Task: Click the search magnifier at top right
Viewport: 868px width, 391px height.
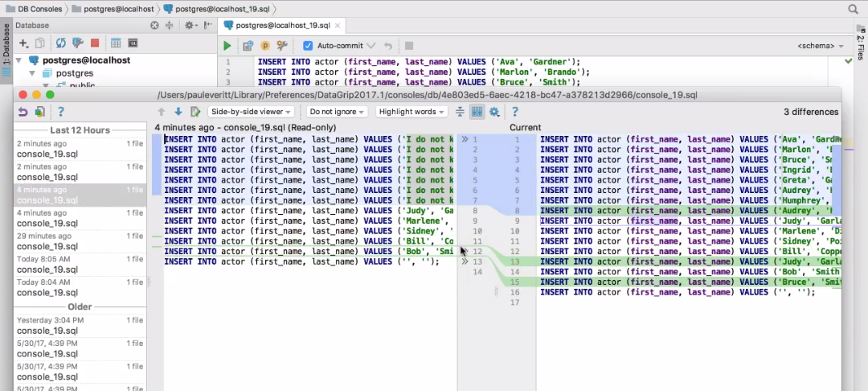Action: tap(853, 9)
